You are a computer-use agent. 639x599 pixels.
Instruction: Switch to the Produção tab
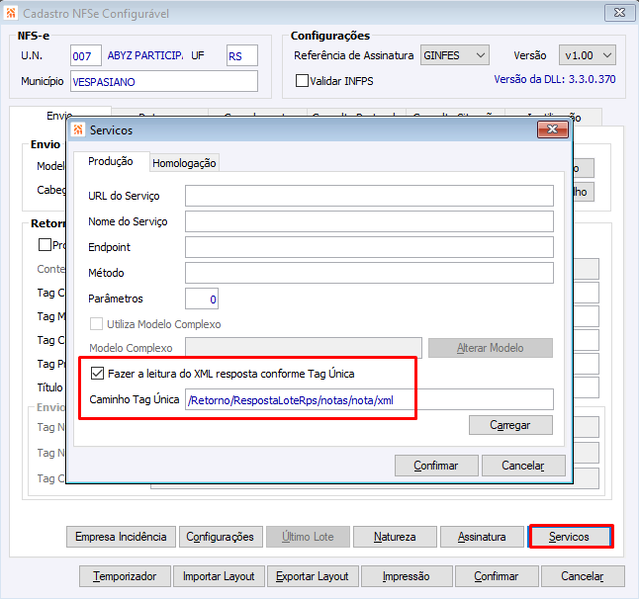pyautogui.click(x=110, y=161)
